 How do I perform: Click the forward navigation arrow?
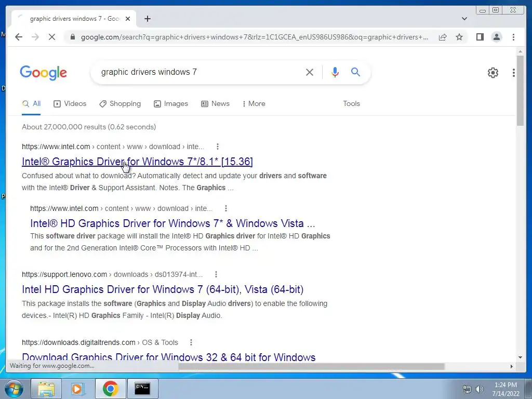click(x=35, y=37)
